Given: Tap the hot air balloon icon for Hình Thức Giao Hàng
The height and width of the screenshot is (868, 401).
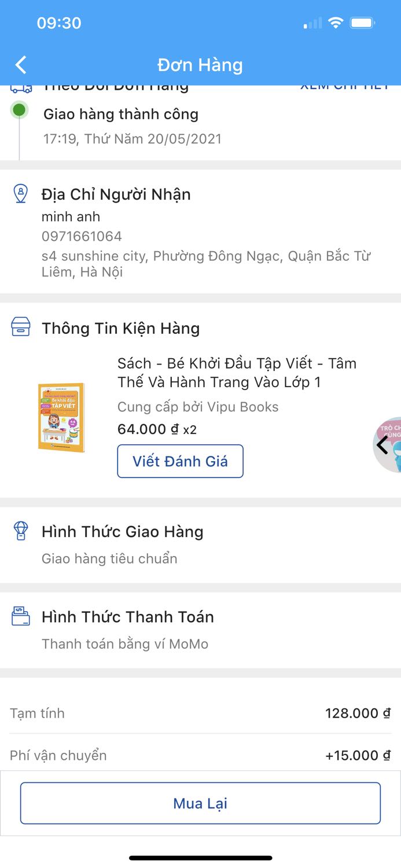Looking at the screenshot, I should click(x=21, y=531).
